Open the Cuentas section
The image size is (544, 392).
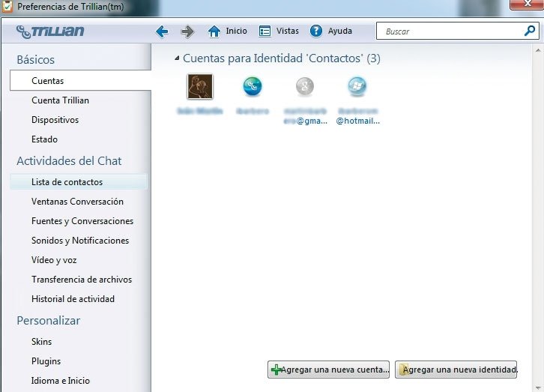80,80
